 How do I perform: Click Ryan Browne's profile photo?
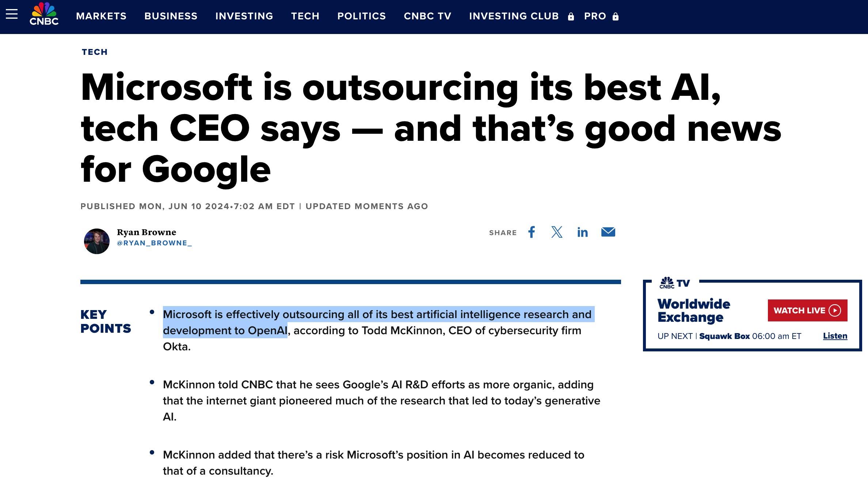pos(97,241)
